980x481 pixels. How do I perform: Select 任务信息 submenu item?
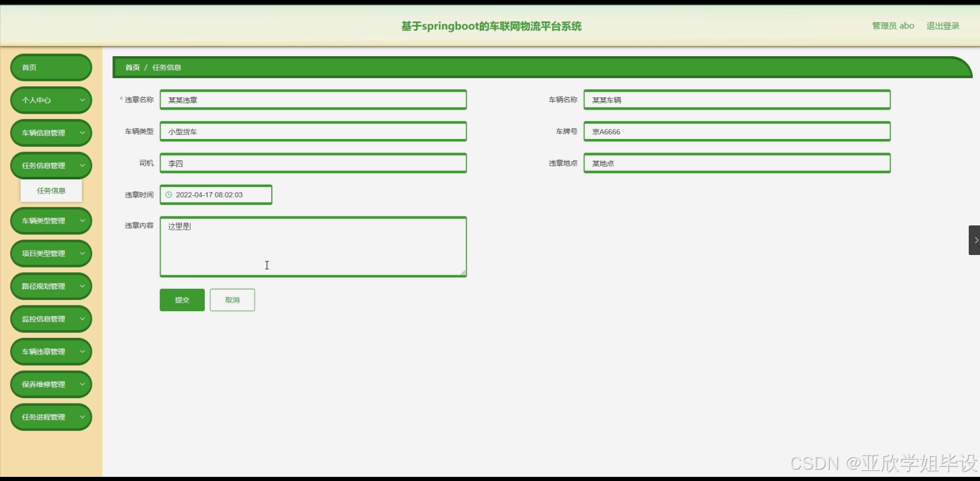click(51, 191)
